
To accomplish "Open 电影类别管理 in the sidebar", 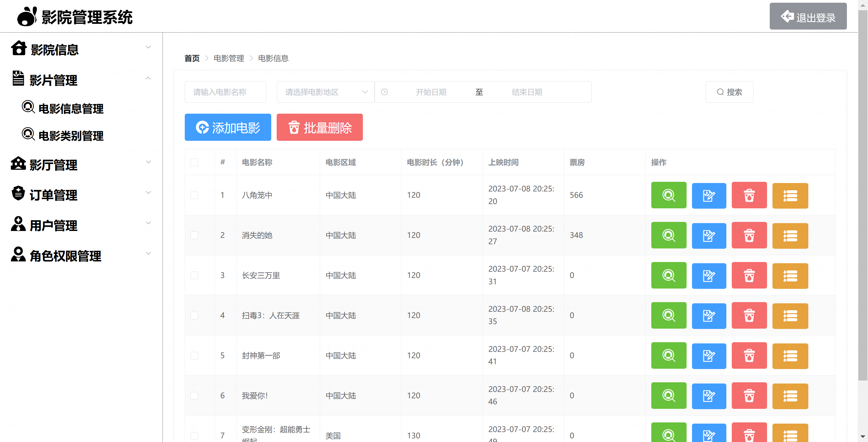I will tap(71, 136).
